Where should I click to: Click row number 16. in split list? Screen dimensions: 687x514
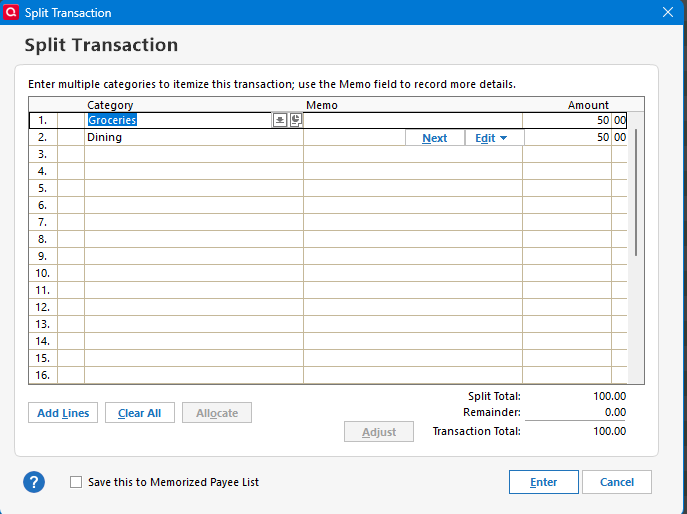coord(42,375)
